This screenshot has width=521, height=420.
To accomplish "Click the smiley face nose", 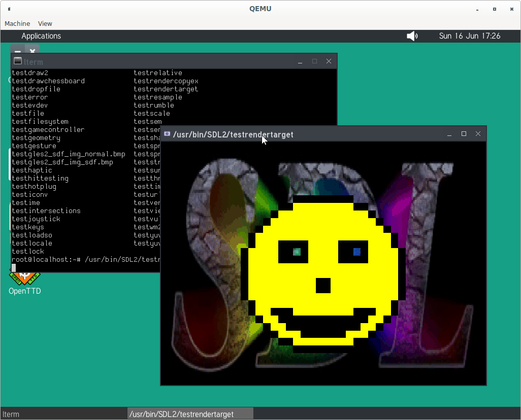I will pyautogui.click(x=323, y=286).
